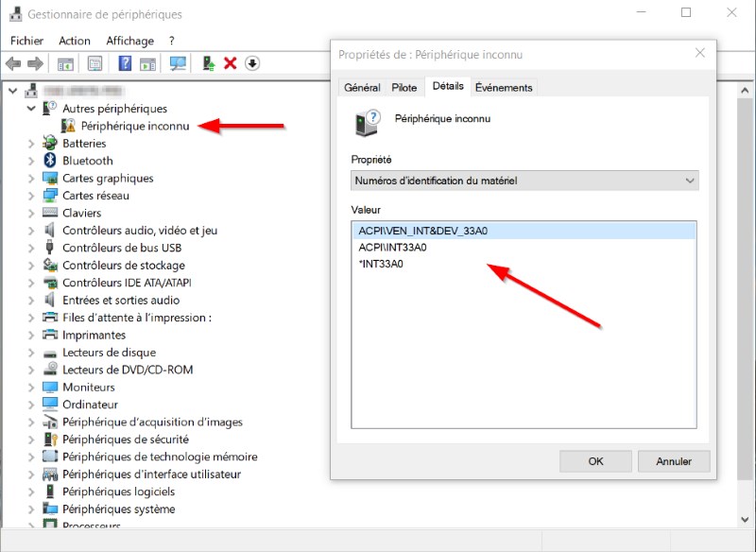
Task: Select the Bluetooth icon in the tree
Action: pos(50,160)
